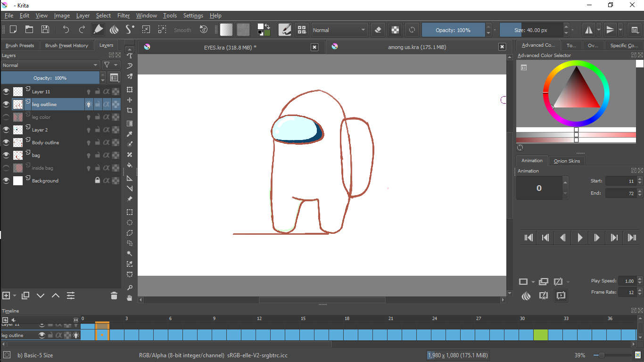Select the Elliptical Selection tool
This screenshot has height=362, width=644.
(x=130, y=222)
